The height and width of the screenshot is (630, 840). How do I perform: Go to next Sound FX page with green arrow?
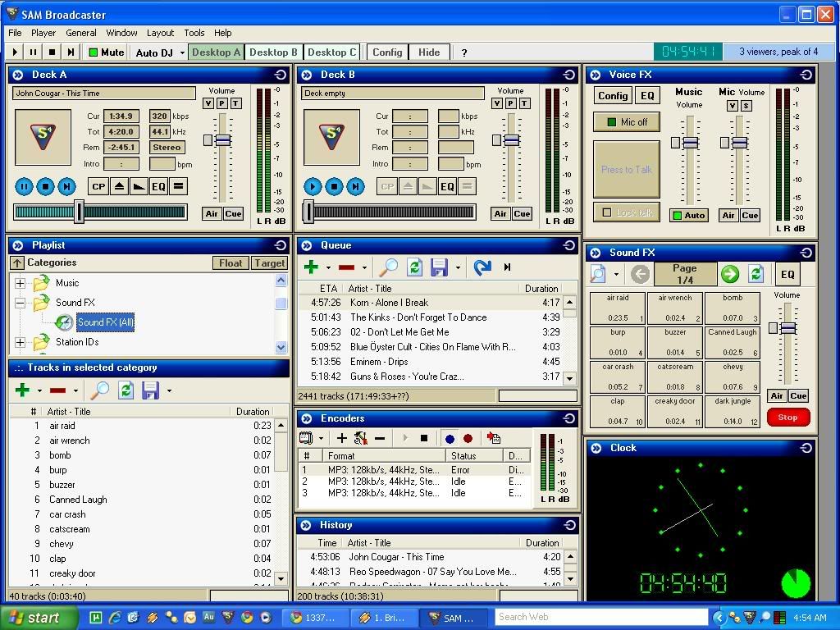(729, 274)
